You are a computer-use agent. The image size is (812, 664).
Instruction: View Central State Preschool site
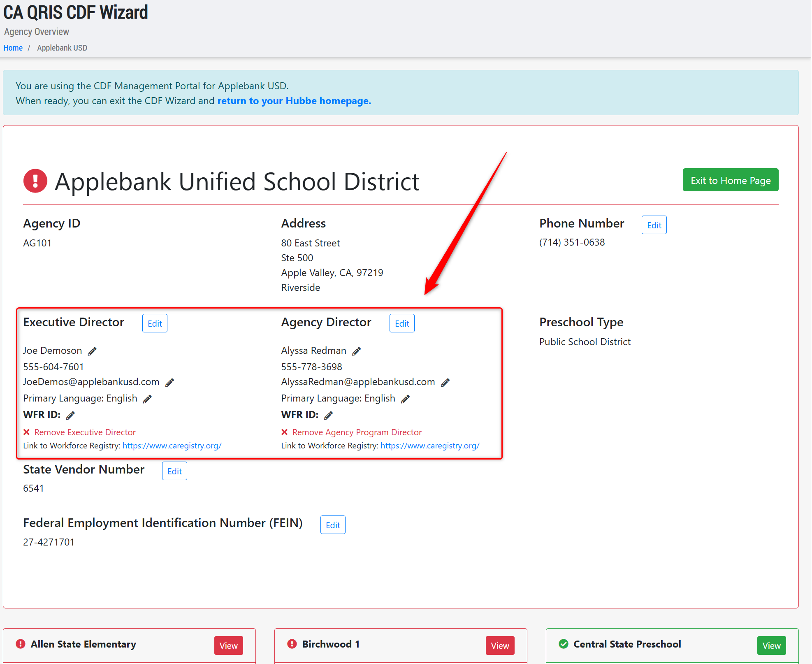coord(771,645)
